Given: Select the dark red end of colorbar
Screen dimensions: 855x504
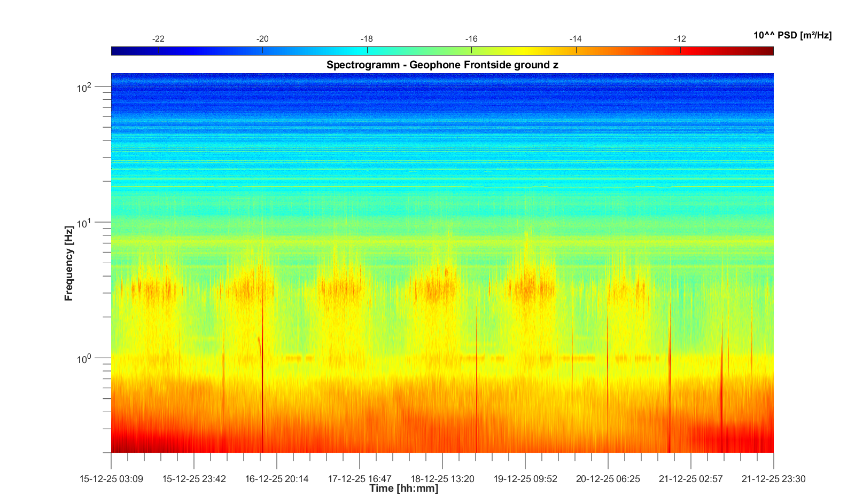Looking at the screenshot, I should [768, 51].
